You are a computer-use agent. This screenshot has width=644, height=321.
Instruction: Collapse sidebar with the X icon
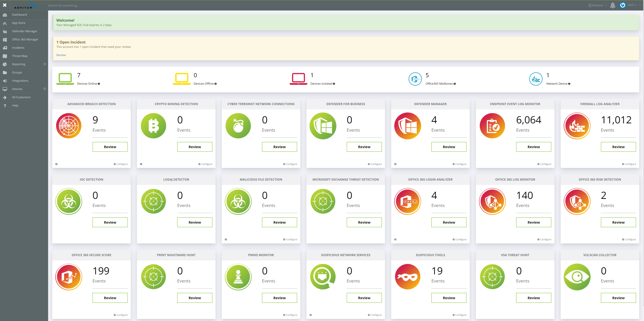pyautogui.click(x=5, y=5)
